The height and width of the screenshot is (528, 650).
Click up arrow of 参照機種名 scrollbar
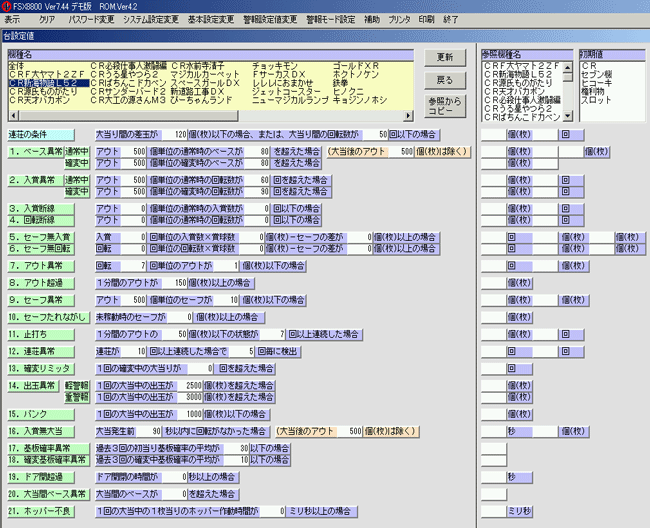point(568,67)
